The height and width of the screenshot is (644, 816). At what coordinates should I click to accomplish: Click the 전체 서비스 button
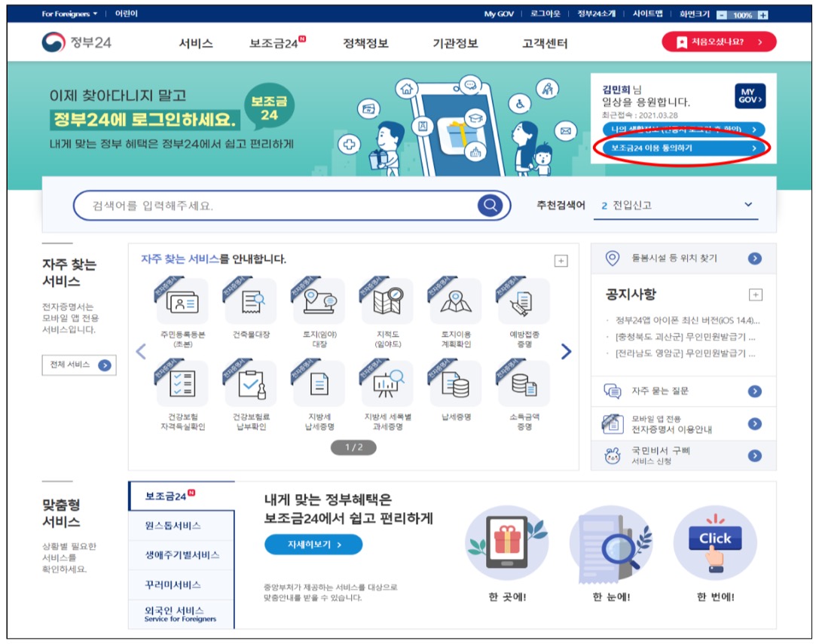click(x=79, y=365)
